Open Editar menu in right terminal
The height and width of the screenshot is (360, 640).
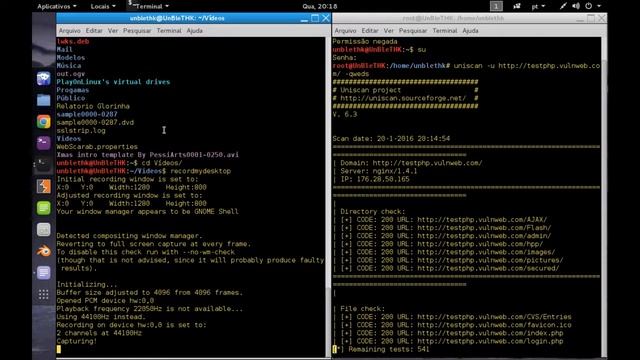click(370, 31)
